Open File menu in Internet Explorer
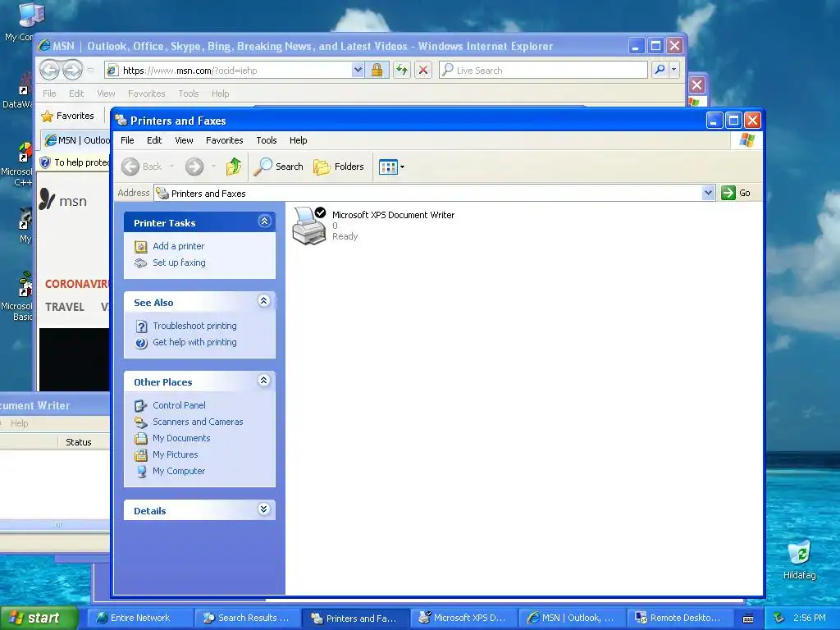 tap(49, 94)
